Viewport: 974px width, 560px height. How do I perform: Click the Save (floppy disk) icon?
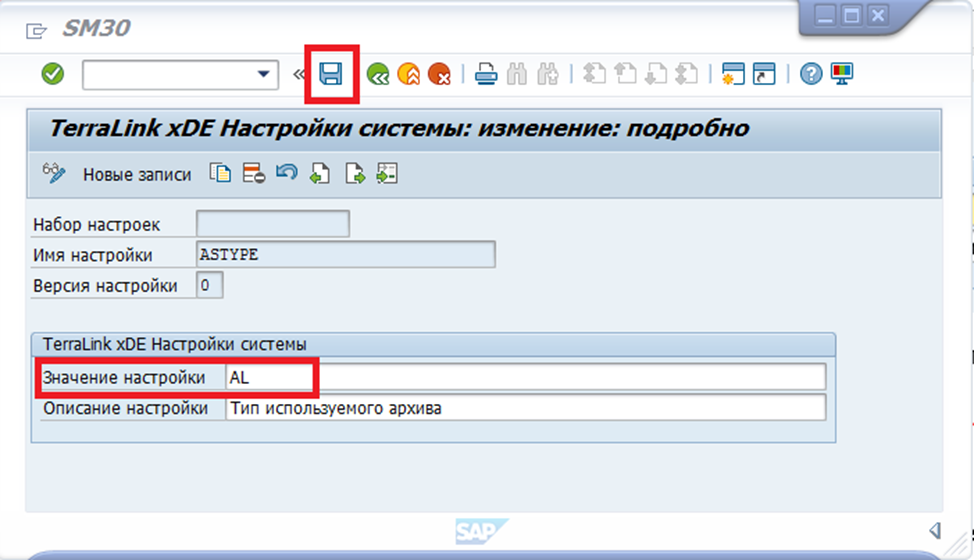(x=331, y=74)
